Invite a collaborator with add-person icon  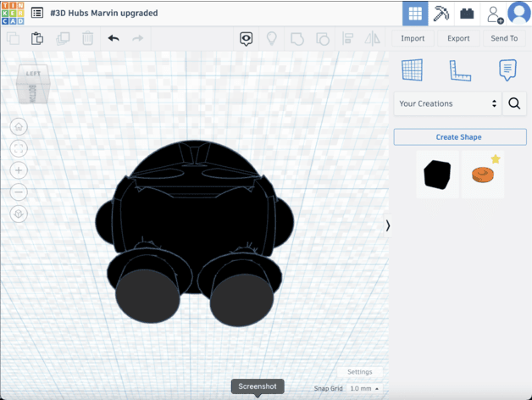click(494, 14)
